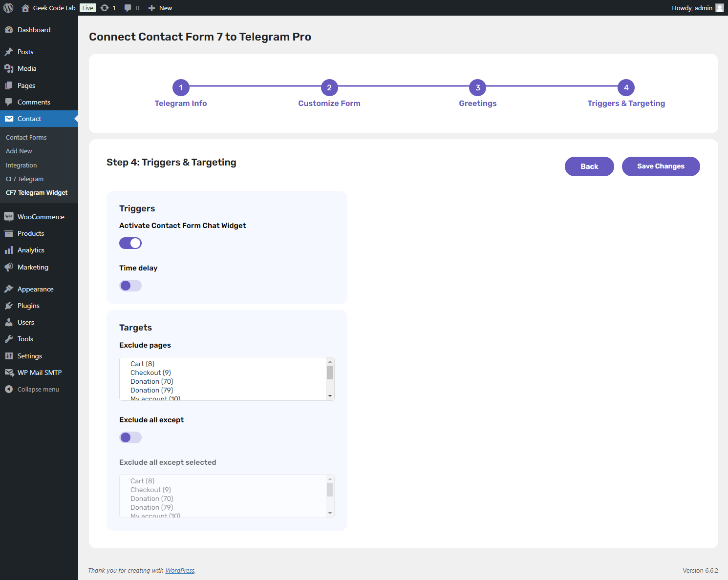Image resolution: width=728 pixels, height=580 pixels.
Task: Open Marketing menu label
Action: (x=33, y=267)
